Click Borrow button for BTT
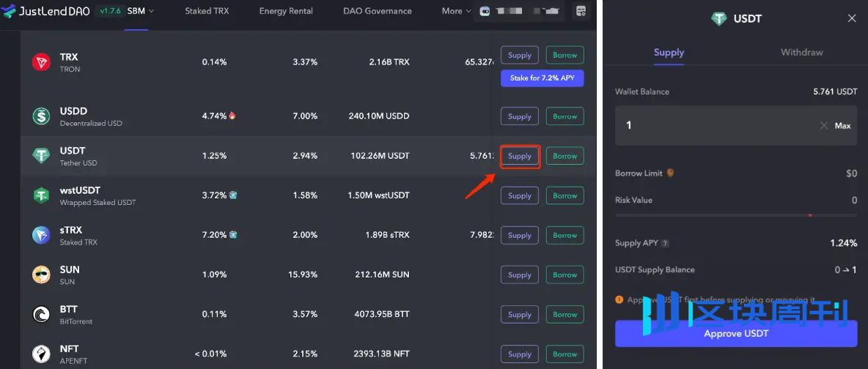 [565, 314]
